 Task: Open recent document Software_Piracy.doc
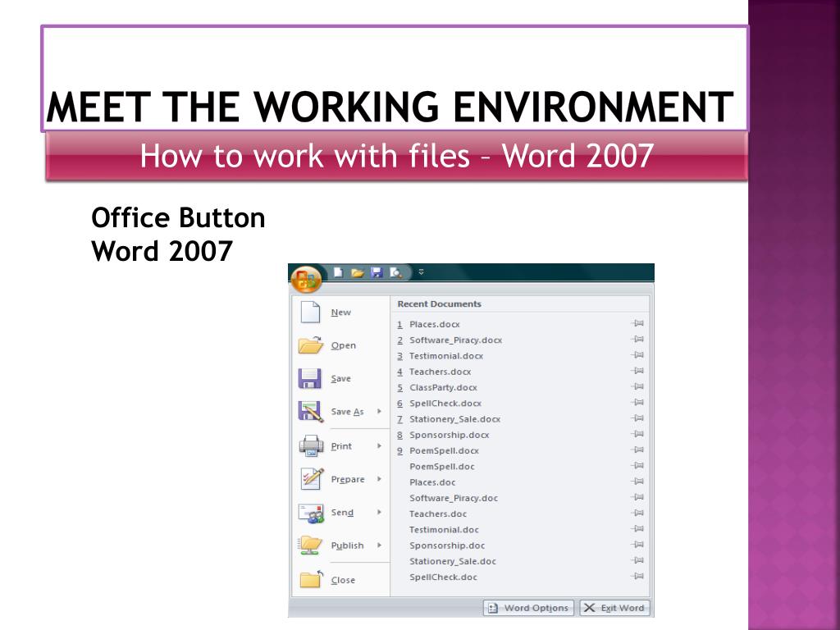pyautogui.click(x=453, y=498)
